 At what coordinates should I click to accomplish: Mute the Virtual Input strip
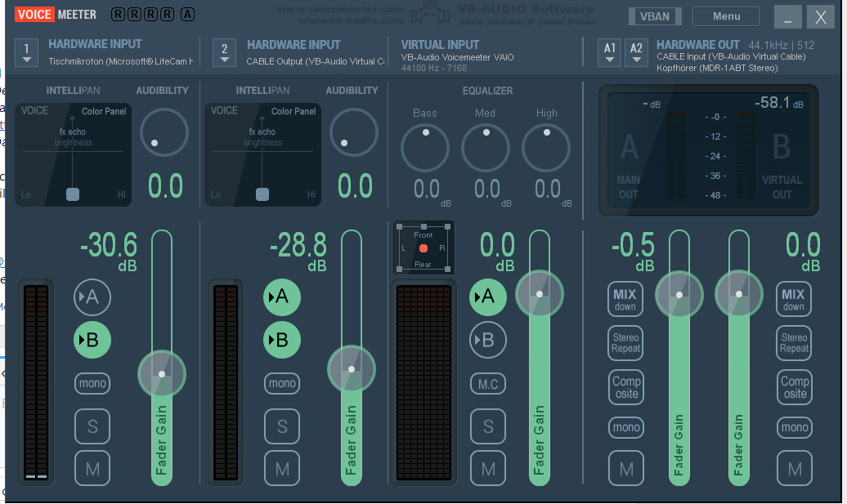pyautogui.click(x=488, y=468)
